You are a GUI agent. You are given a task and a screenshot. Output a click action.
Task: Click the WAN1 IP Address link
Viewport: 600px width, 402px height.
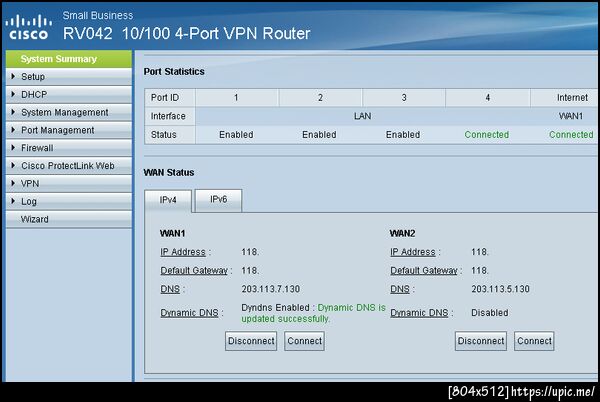183,252
